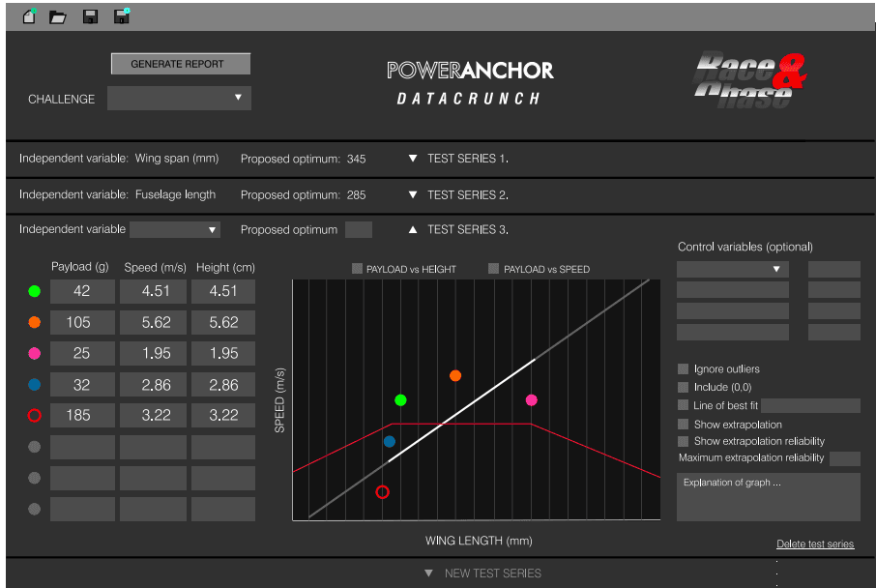876x588 pixels.
Task: Select the blue color dot for payload 32
Action: tap(34, 385)
